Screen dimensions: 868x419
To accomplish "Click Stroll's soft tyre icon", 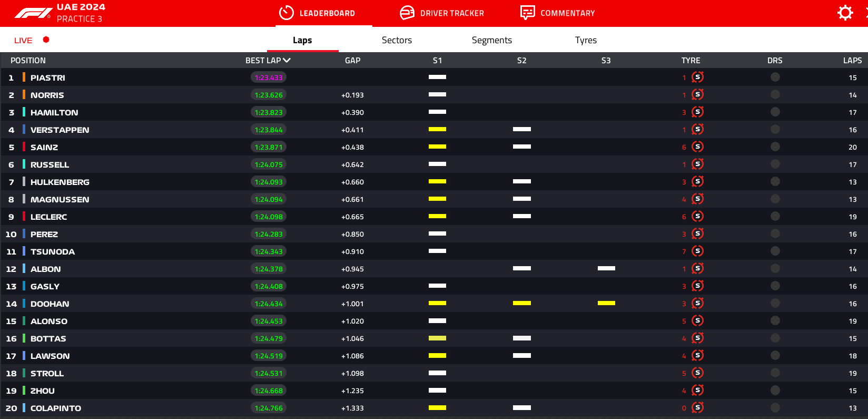I will 697,373.
